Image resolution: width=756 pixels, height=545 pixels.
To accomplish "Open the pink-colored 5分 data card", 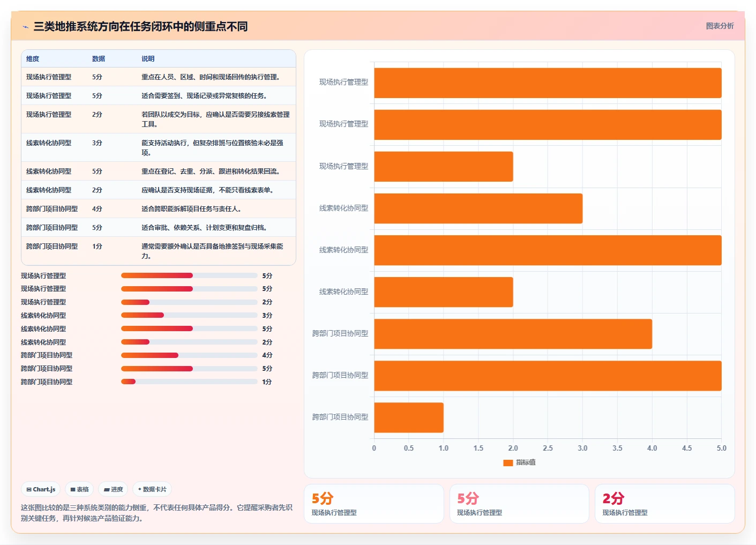I will click(x=519, y=504).
